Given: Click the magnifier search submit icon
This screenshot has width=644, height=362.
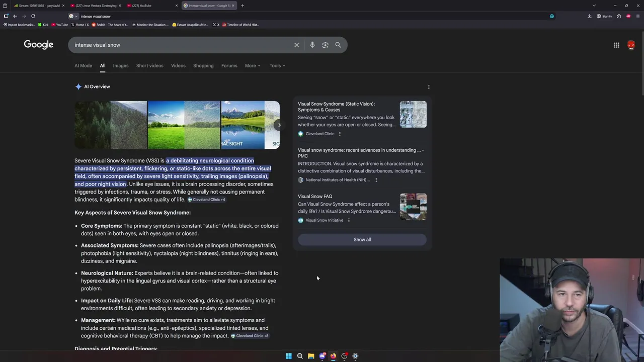Looking at the screenshot, I should click(x=338, y=45).
